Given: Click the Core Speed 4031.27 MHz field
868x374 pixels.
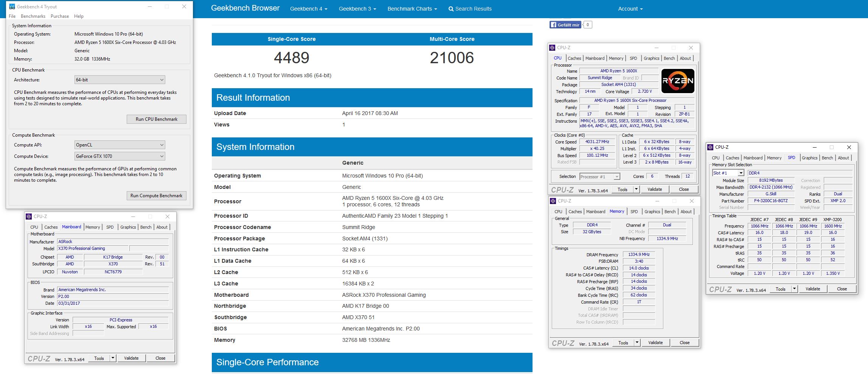Looking at the screenshot, I should 597,142.
